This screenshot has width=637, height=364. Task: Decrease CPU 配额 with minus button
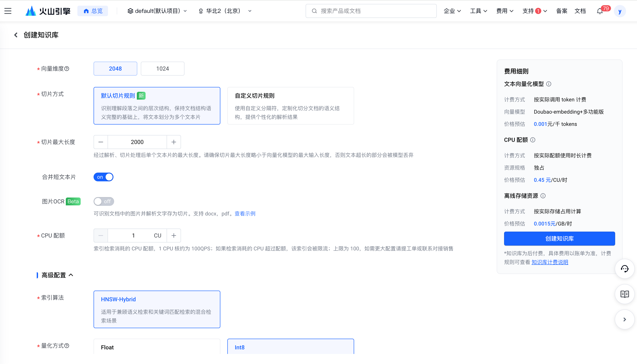[x=101, y=236]
